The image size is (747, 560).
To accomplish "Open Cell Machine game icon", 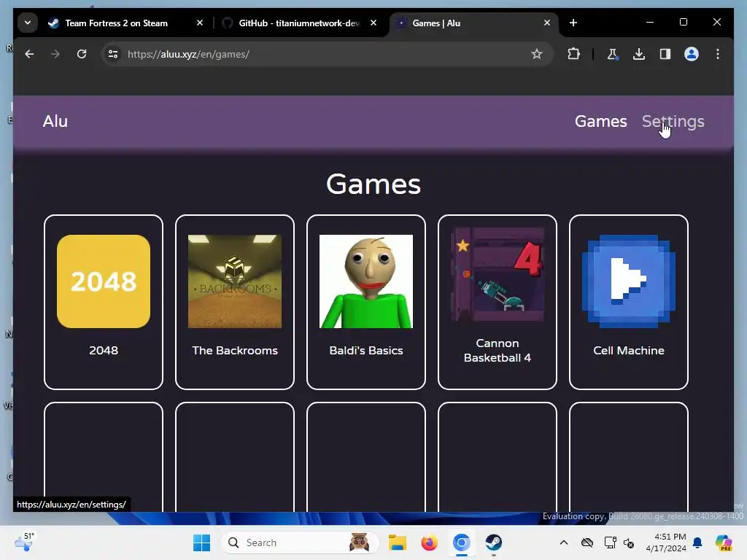I will (629, 281).
